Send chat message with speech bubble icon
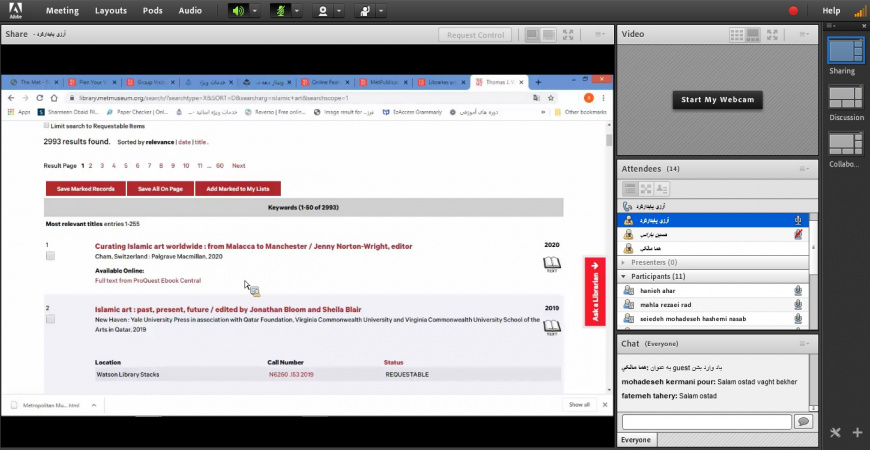The width and height of the screenshot is (870, 450). [x=802, y=422]
